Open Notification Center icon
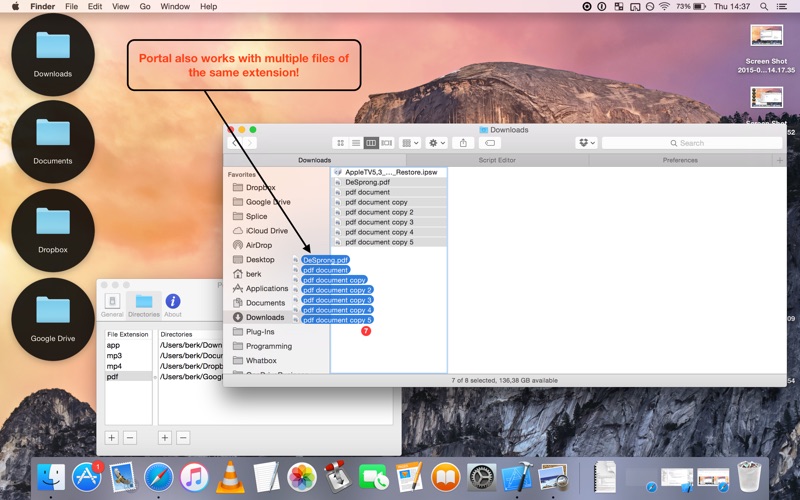The width and height of the screenshot is (800, 500). 782,7
